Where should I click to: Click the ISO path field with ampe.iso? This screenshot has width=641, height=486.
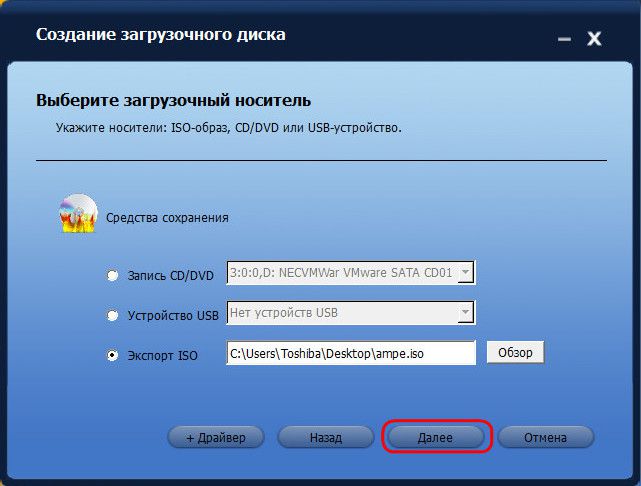pos(350,353)
